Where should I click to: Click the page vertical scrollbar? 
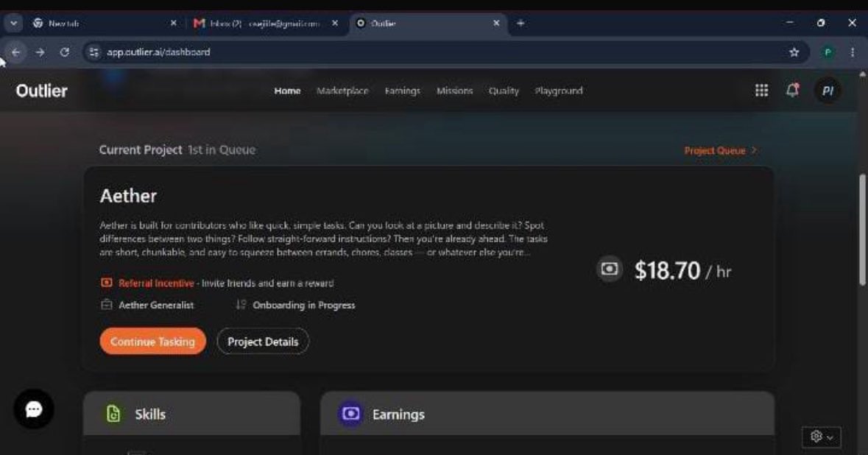point(862,230)
